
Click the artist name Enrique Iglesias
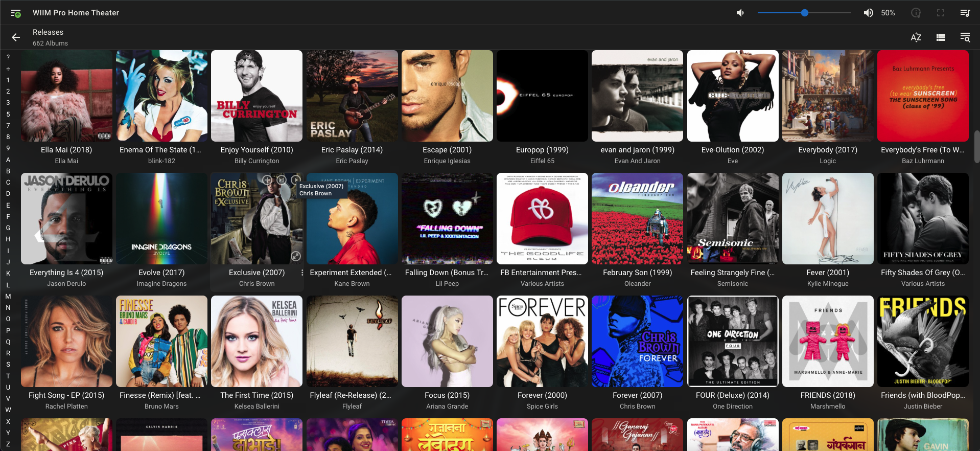(447, 161)
